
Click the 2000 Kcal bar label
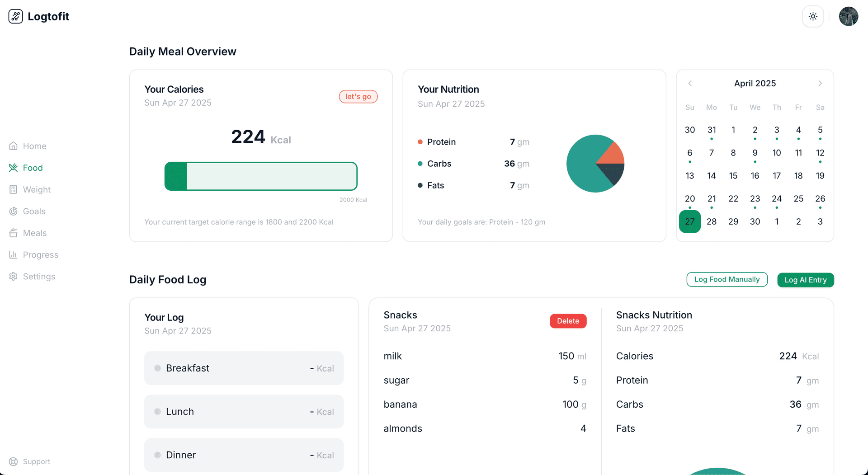pos(353,200)
